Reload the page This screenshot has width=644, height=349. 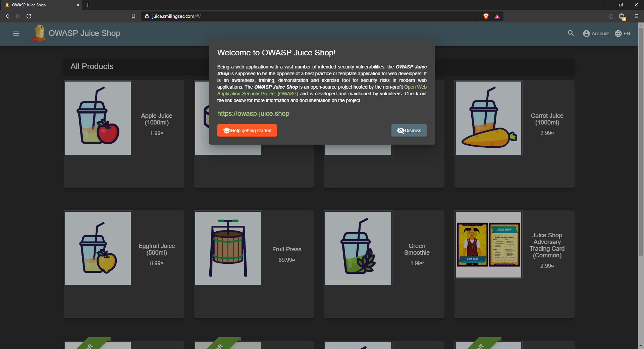(29, 16)
